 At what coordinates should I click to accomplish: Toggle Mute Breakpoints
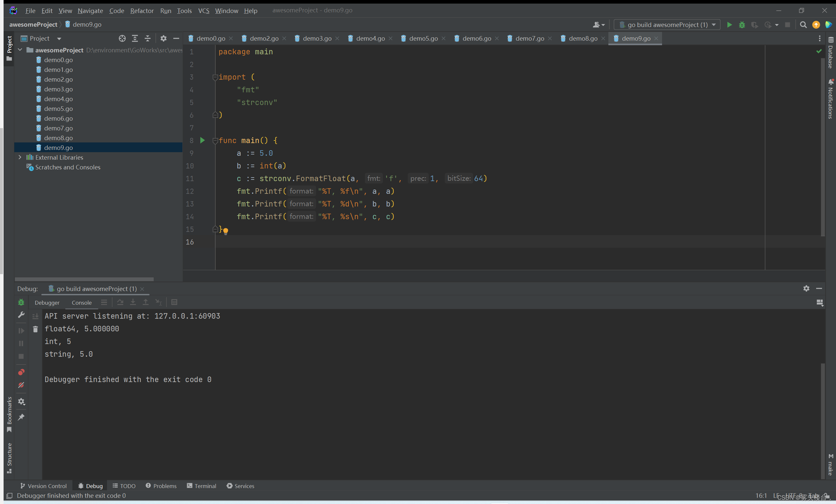(21, 385)
